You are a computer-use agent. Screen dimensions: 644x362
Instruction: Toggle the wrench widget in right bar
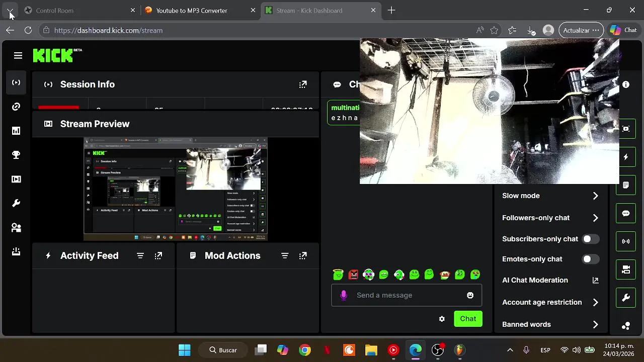point(626,298)
